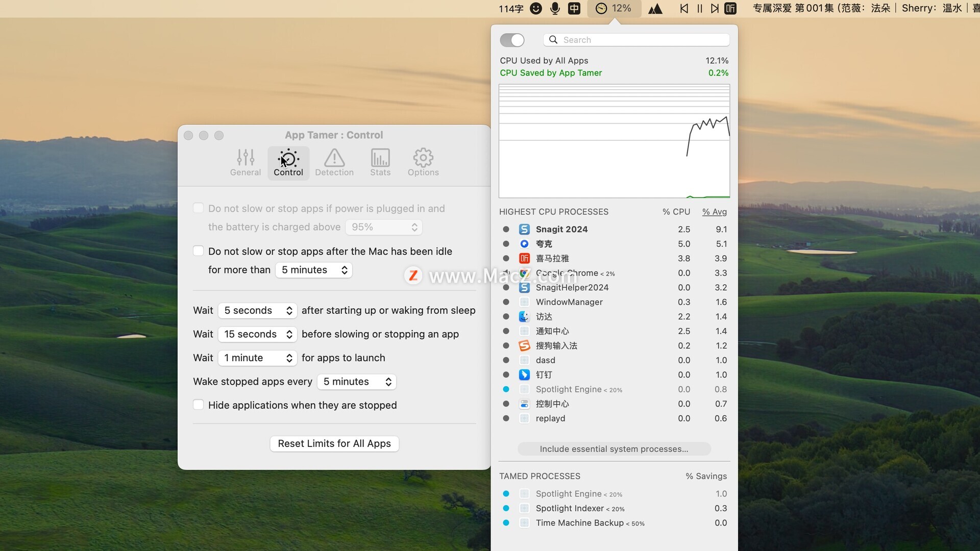Click the Snagit 2024 app icon

click(x=524, y=230)
